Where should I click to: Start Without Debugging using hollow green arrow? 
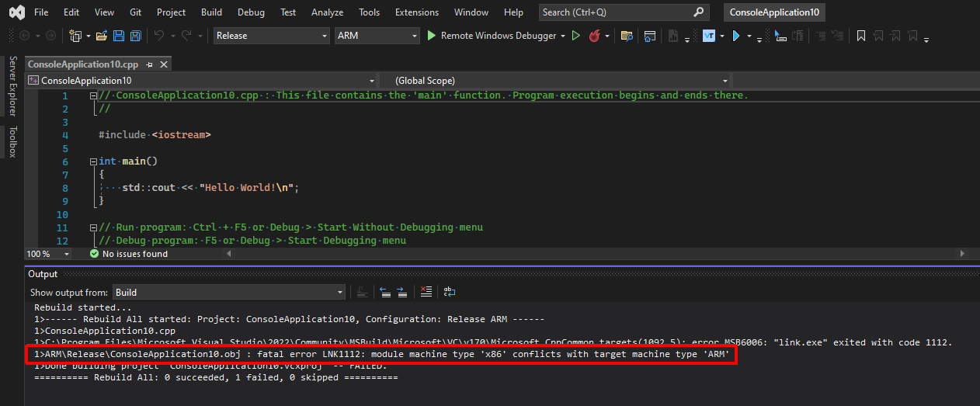coord(576,36)
